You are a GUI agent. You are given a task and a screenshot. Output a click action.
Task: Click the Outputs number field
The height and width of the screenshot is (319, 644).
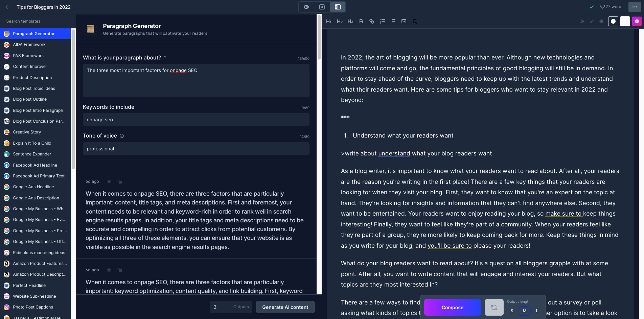coord(231,307)
